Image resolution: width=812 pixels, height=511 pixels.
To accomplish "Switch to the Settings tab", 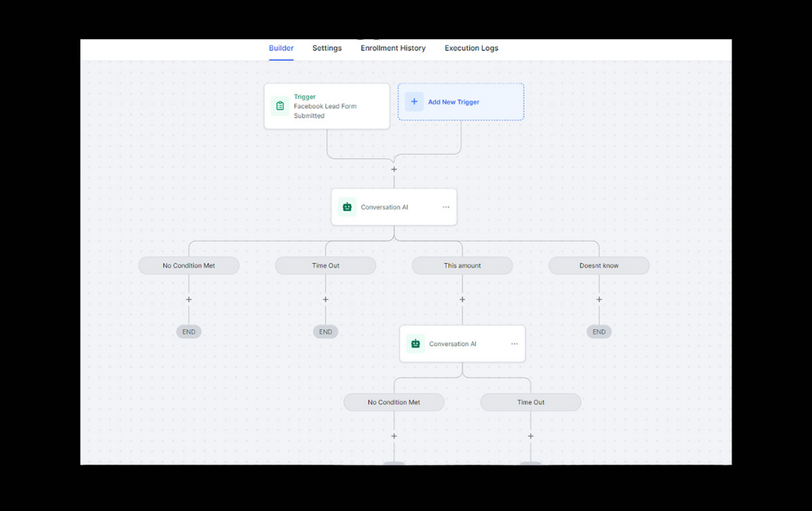I will 327,48.
